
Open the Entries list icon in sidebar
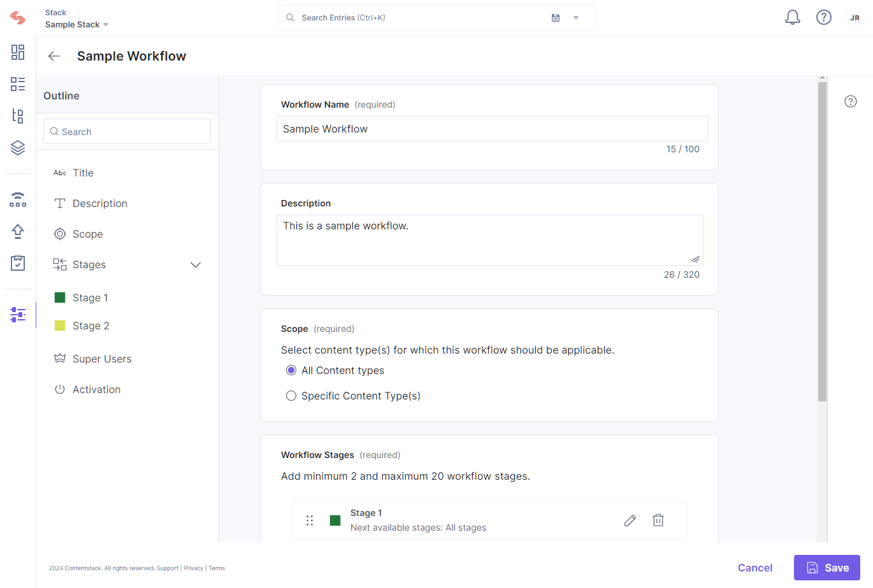tap(18, 84)
